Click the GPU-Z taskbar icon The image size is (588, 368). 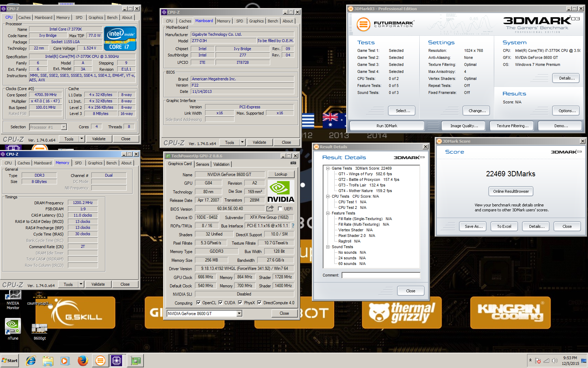(135, 361)
